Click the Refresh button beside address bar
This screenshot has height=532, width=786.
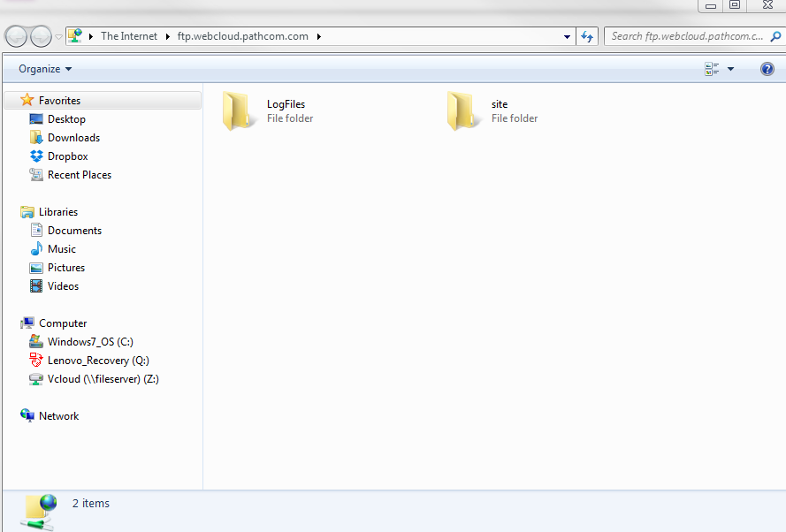(x=585, y=36)
